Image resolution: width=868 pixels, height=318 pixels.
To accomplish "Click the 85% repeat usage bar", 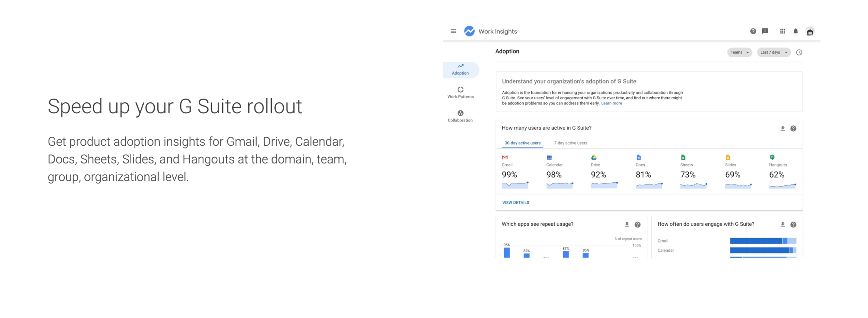I will coord(585,255).
